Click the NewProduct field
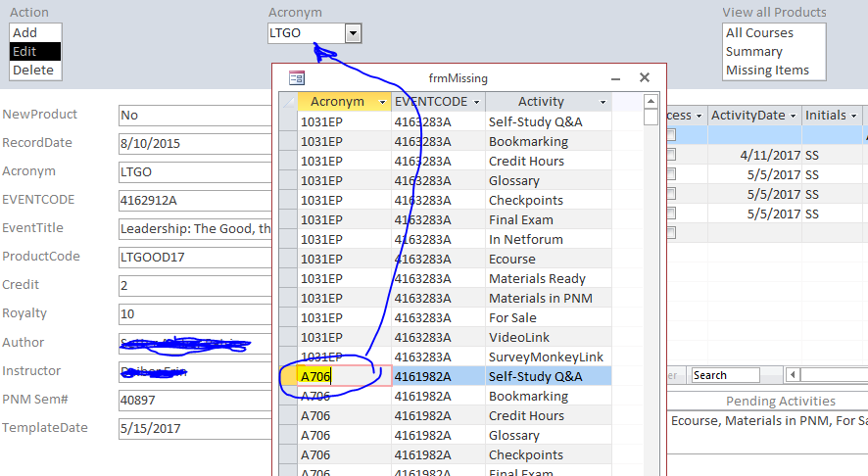Screen dimensions: 868x476 point(195,116)
